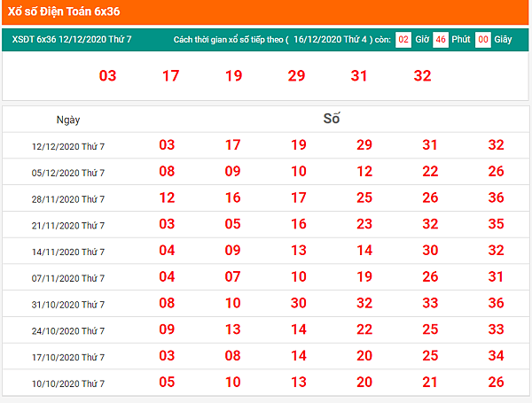Screen dimensions: 532x403
Task: Open the XSĐT 6x36 12/12/2020 Thứ 7 title
Action: (72, 39)
